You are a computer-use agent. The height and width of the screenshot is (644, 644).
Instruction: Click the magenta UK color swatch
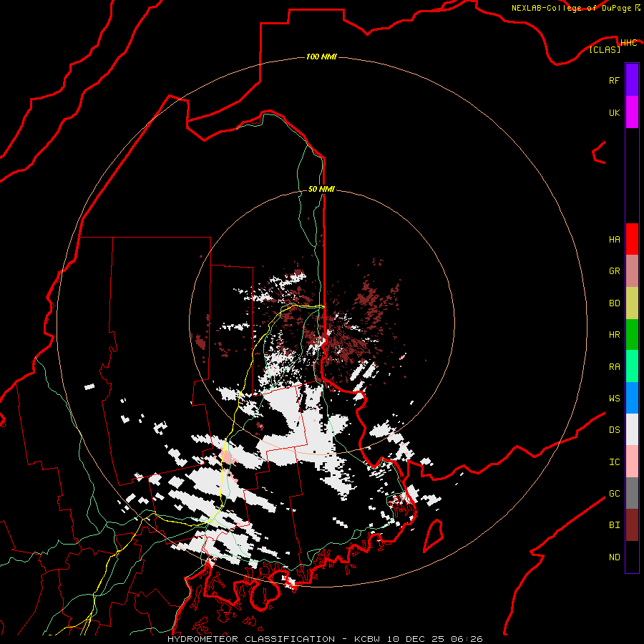632,112
